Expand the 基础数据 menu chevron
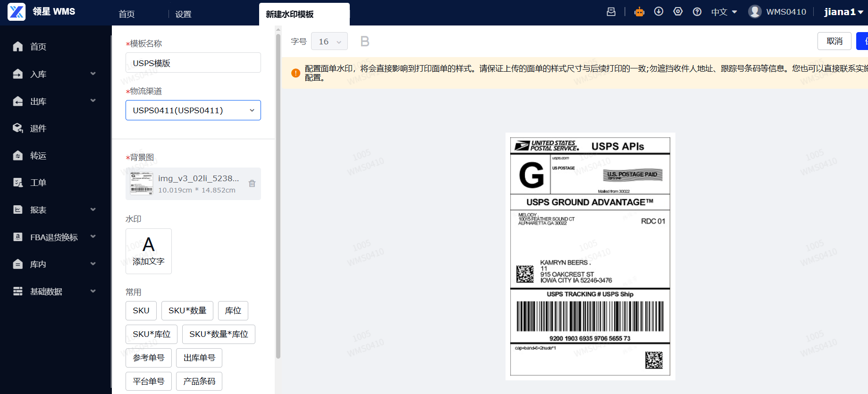The image size is (868, 394). pyautogui.click(x=93, y=291)
